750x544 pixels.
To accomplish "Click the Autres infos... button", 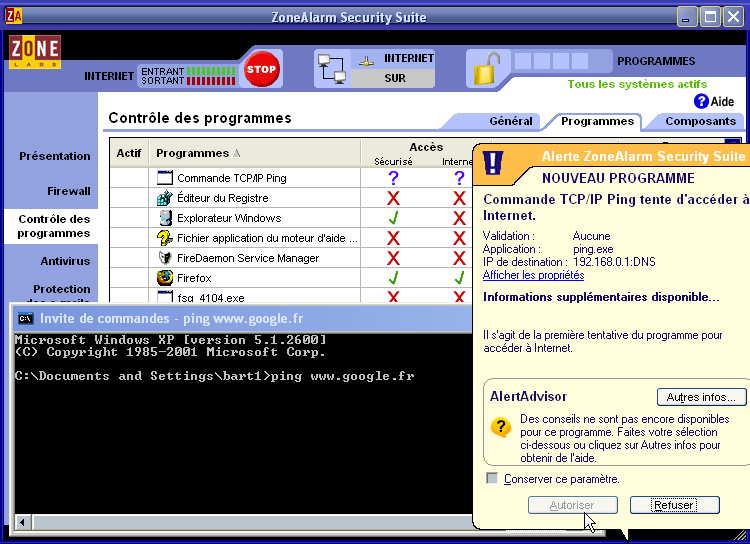I will (x=701, y=397).
